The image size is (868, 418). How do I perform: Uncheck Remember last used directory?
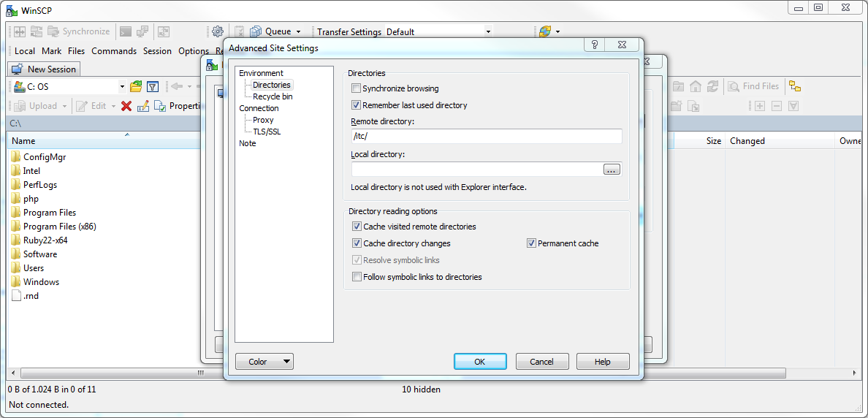point(357,105)
